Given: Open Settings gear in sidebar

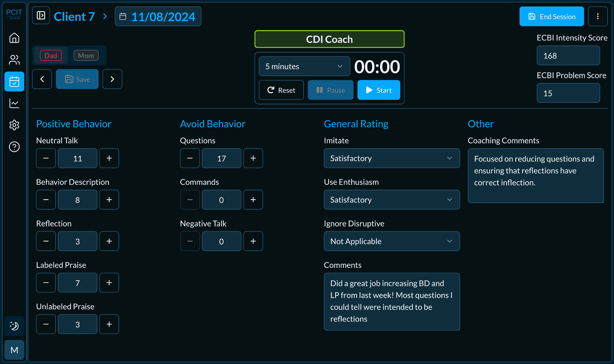Looking at the screenshot, I should (x=14, y=125).
